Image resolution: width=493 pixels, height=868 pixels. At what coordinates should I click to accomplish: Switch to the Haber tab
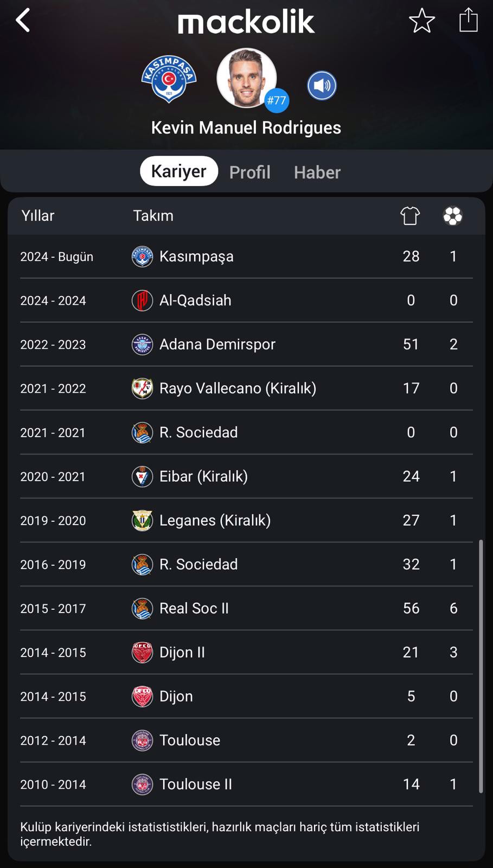tap(317, 172)
